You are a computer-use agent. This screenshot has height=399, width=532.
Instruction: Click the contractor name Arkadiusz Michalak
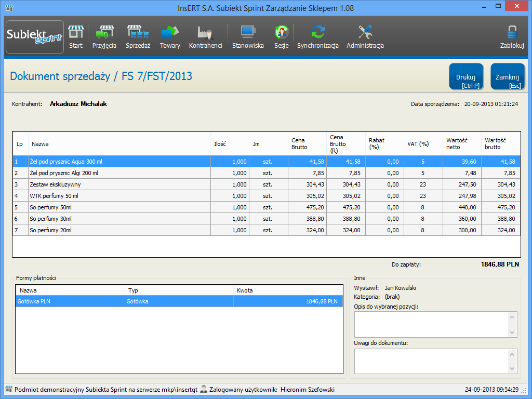point(78,104)
